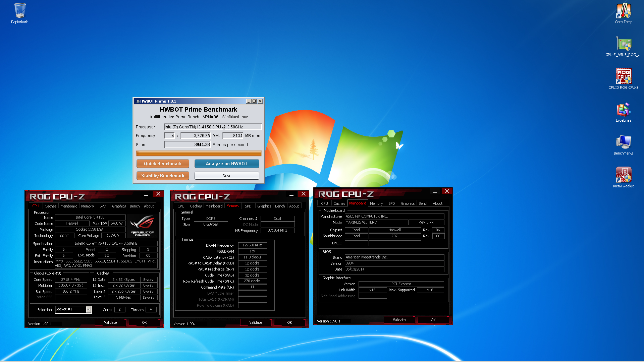Open the GPU-Z ASUS ROG desktop icon
The height and width of the screenshot is (362, 644).
pyautogui.click(x=624, y=46)
